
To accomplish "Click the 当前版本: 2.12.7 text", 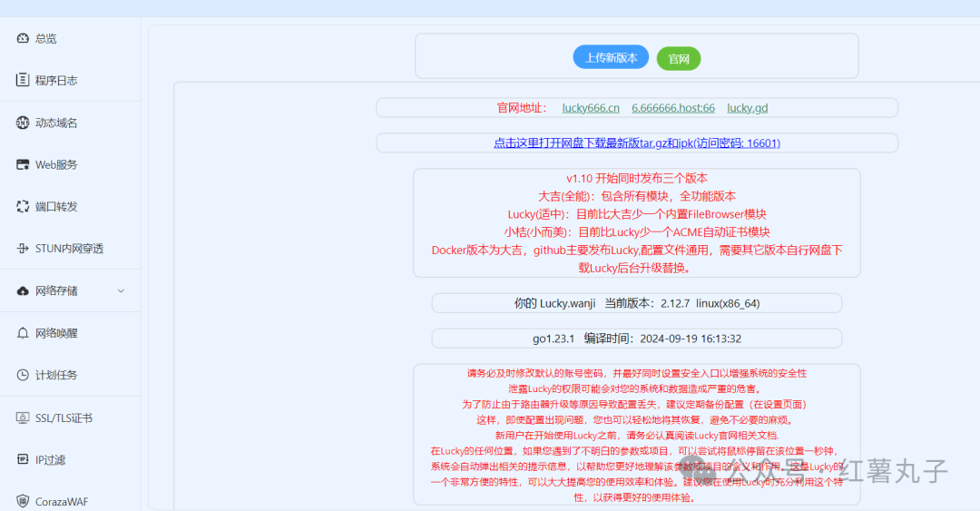I will pos(648,303).
